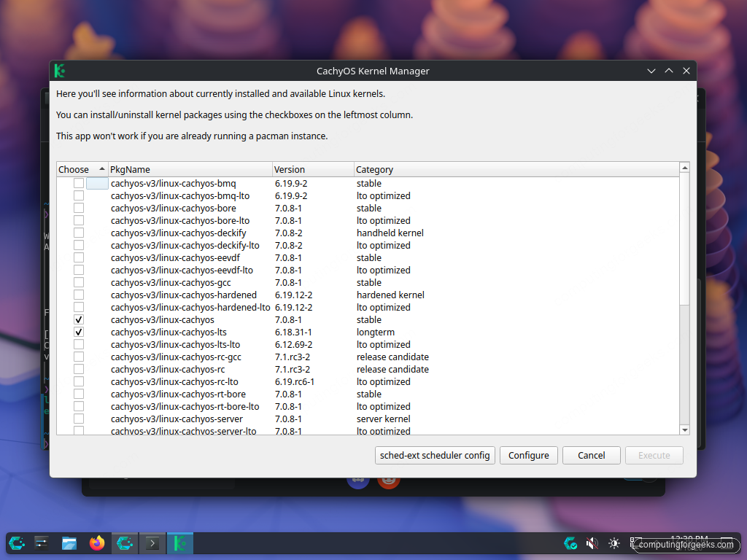Select cachyos-v3/linux-cachyos-rc-lto package name

[x=174, y=381]
